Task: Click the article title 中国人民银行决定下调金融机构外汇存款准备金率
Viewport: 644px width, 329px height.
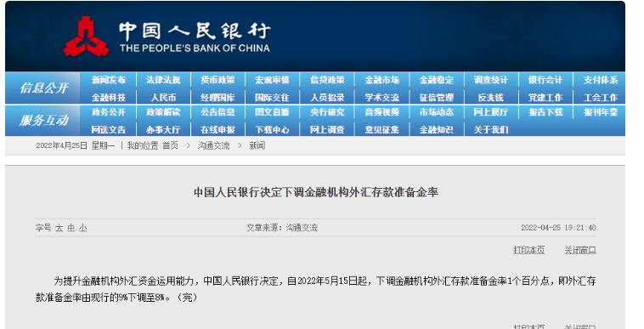Action: [316, 192]
